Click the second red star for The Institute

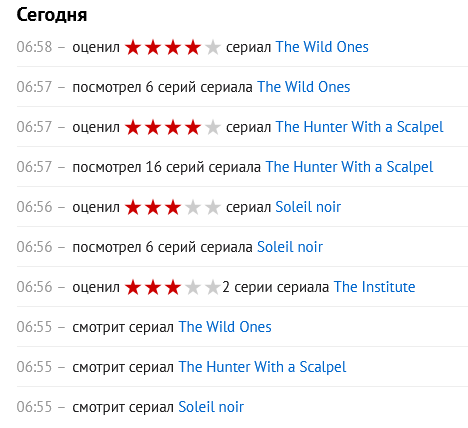[153, 287]
